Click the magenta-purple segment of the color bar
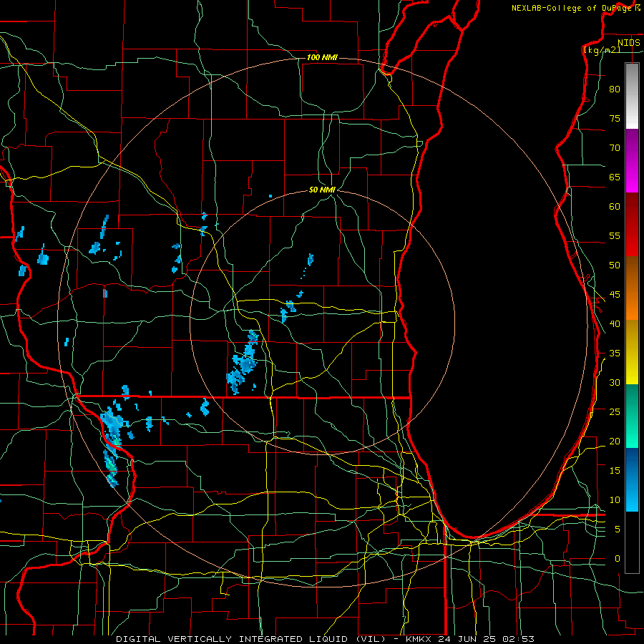Screen dimensions: 644x644 632,161
